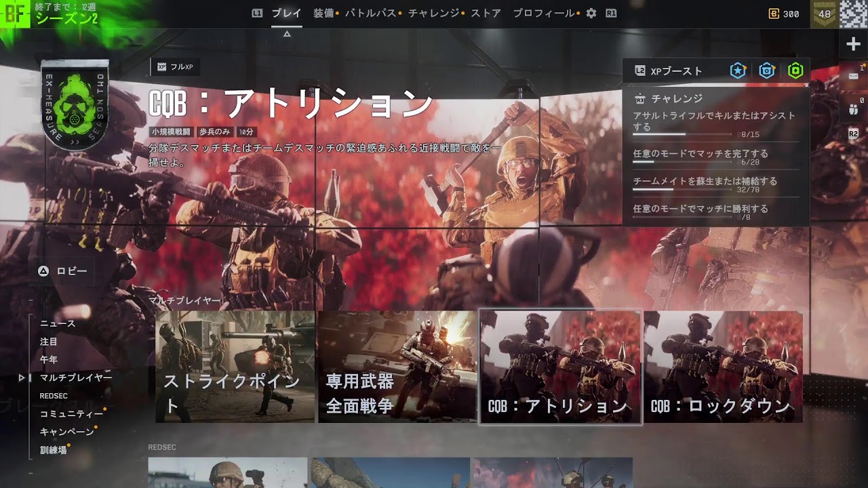Select キャンペーン in the side menu

tap(66, 431)
